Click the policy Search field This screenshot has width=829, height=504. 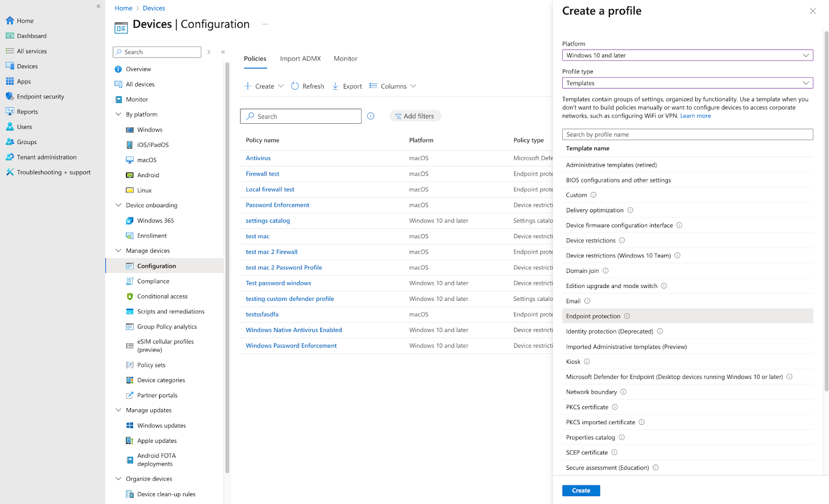301,116
